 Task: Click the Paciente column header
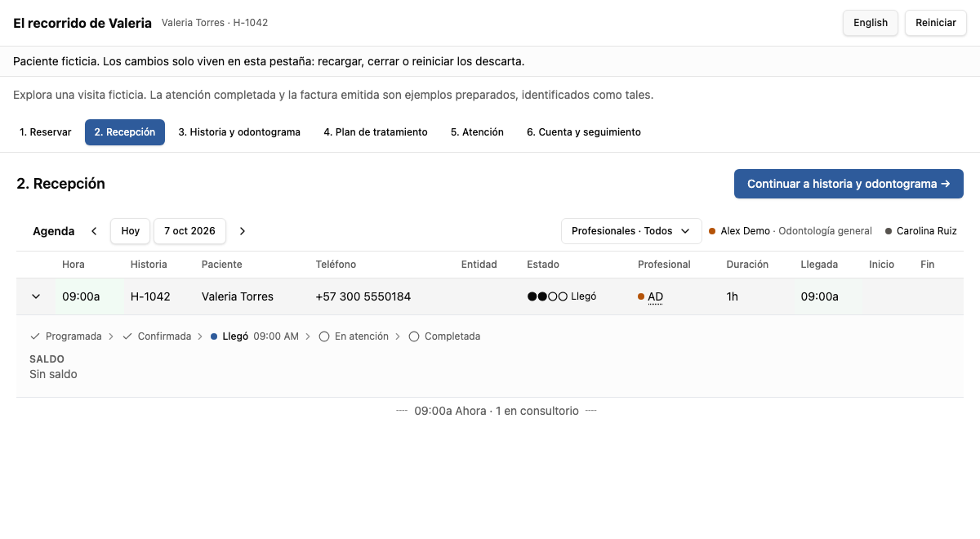coord(222,265)
